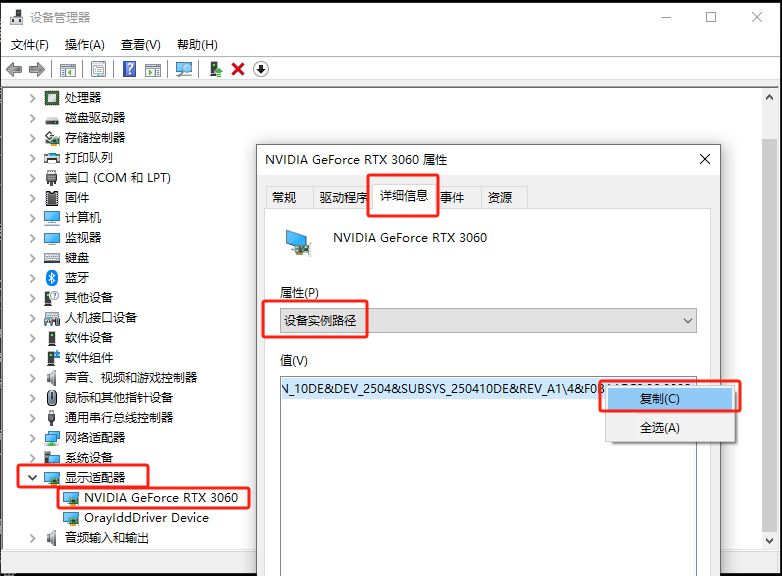Click the show/hide console tree icon

coord(68,70)
